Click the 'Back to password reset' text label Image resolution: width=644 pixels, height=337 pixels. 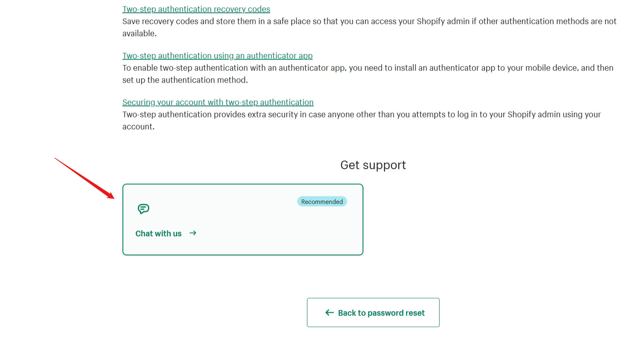(x=381, y=313)
